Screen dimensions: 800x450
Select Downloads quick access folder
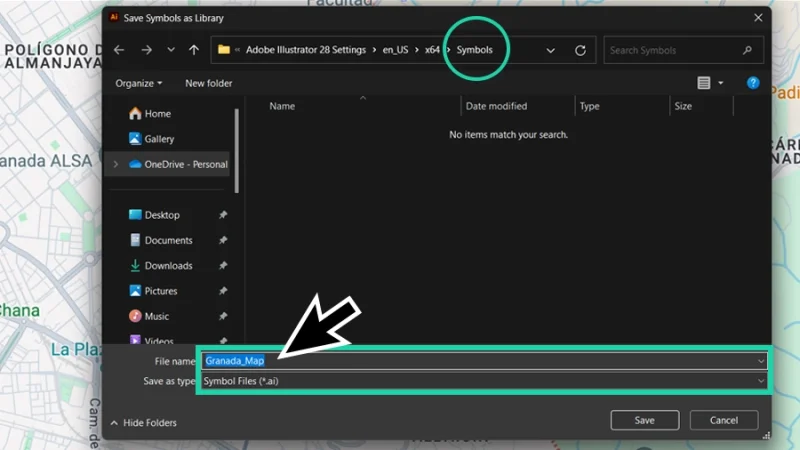[x=168, y=266]
